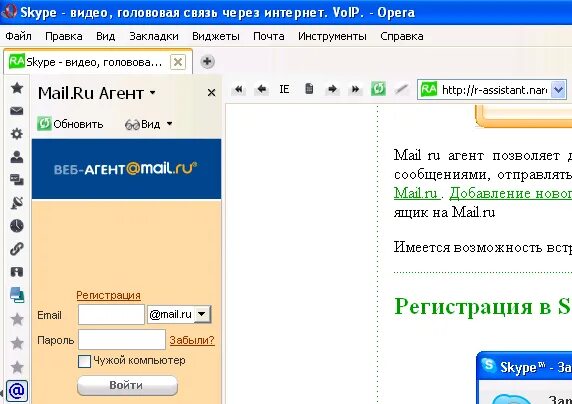This screenshot has height=404, width=572.
Task: Focus the Email input field
Action: tap(111, 315)
